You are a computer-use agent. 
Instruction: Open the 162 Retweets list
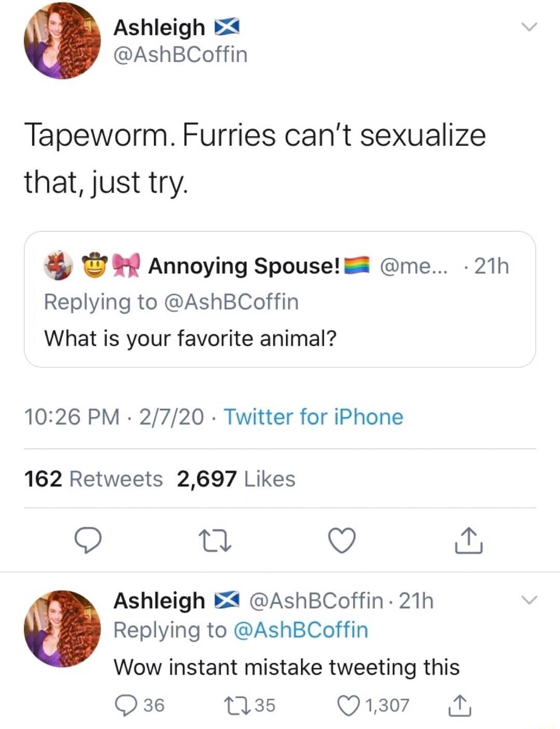[x=92, y=479]
